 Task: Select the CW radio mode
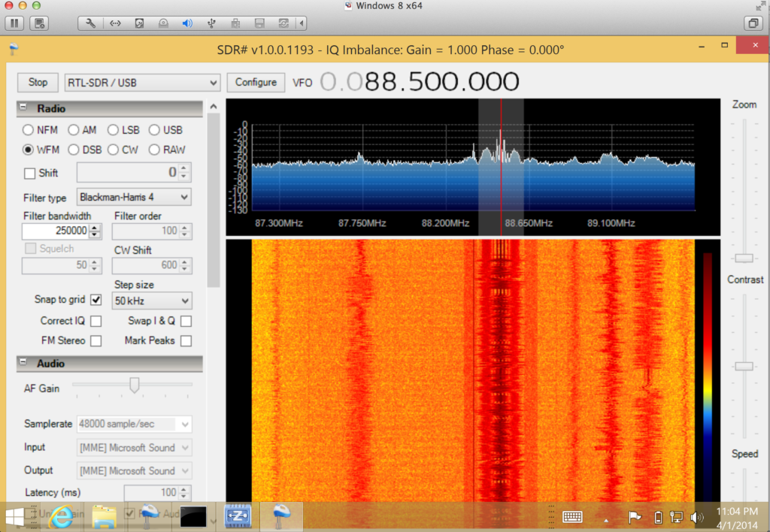[x=113, y=150]
